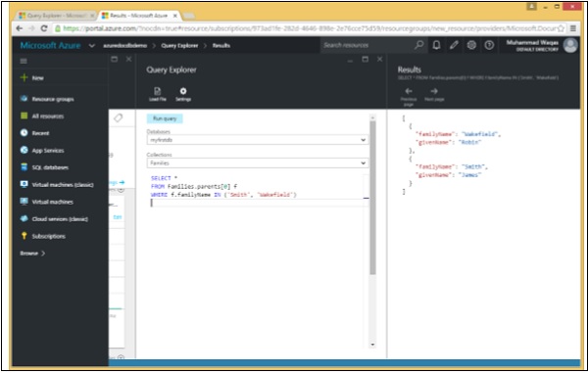Open portal settings gear icon
The width and height of the screenshot is (588, 373).
coord(471,45)
